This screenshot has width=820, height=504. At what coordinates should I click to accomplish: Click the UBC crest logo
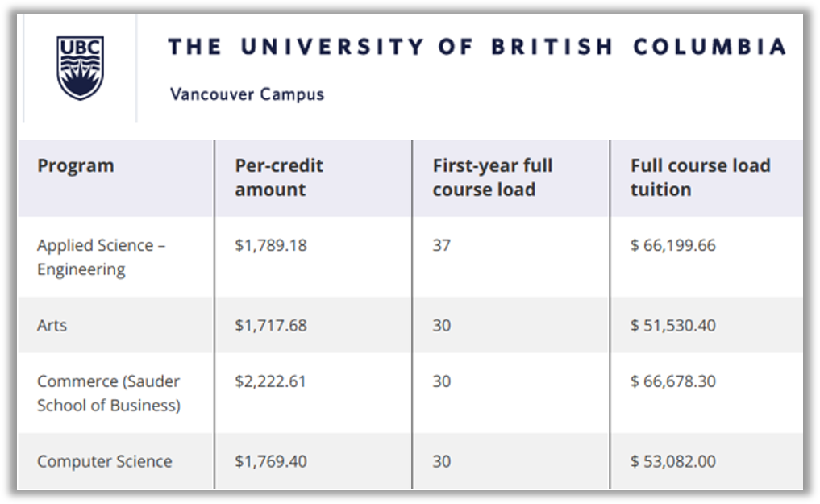pos(80,68)
